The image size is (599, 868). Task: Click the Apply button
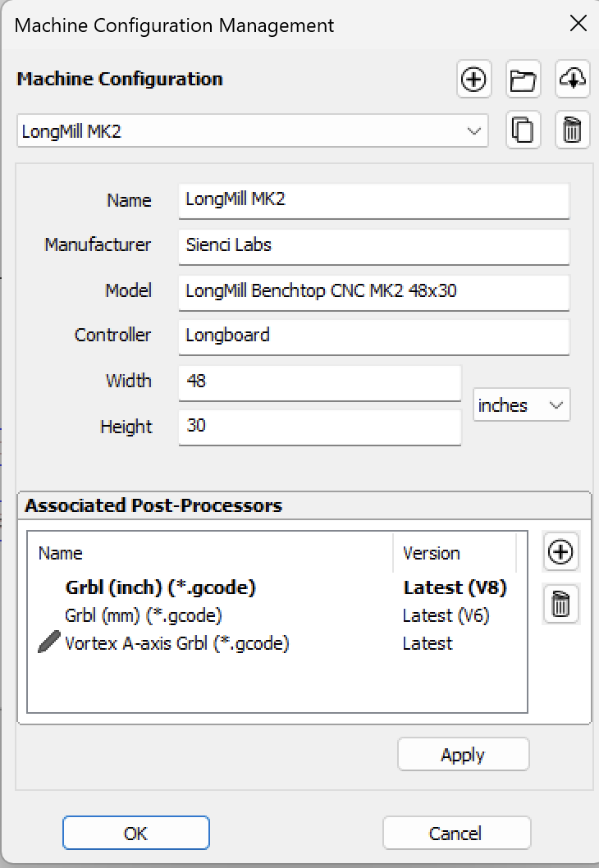click(x=464, y=755)
